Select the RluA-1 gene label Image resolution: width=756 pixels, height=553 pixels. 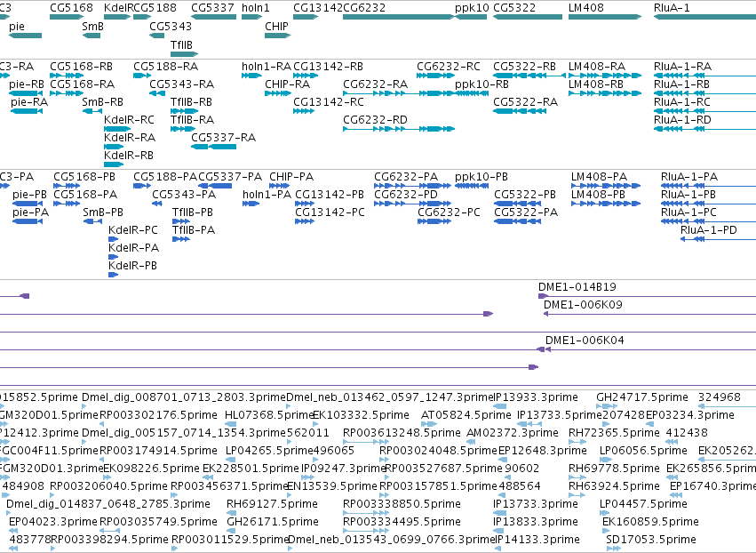672,8
